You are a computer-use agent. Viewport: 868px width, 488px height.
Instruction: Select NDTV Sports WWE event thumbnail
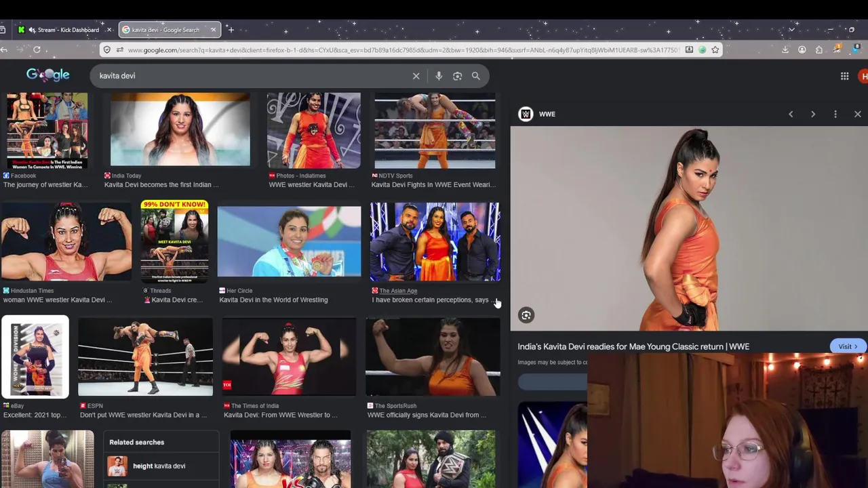coord(435,129)
